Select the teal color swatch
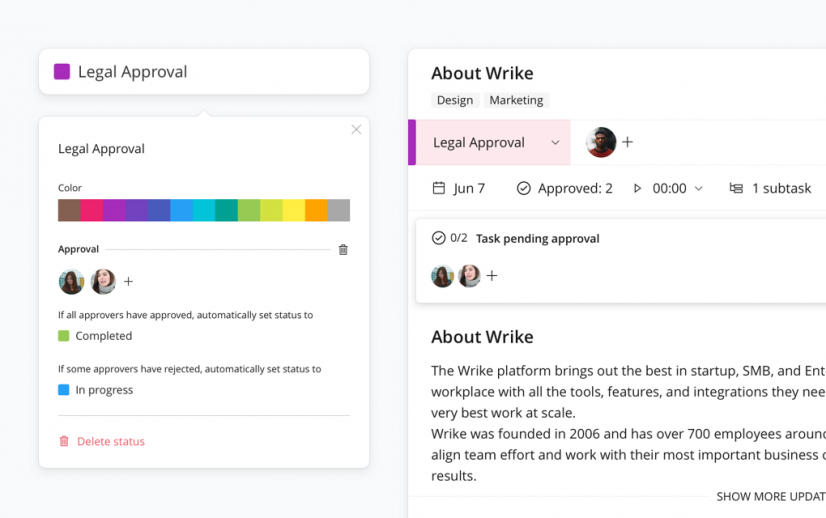826x518 pixels. click(x=227, y=210)
